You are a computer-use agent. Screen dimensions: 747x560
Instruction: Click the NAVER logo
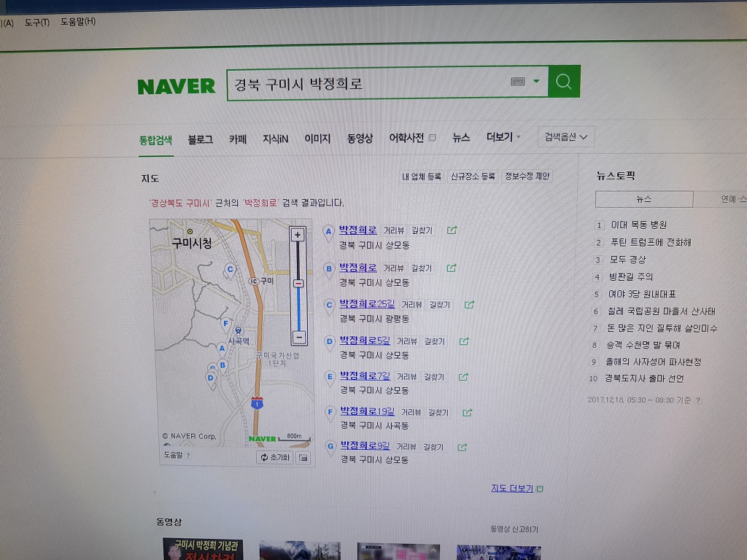pos(177,86)
